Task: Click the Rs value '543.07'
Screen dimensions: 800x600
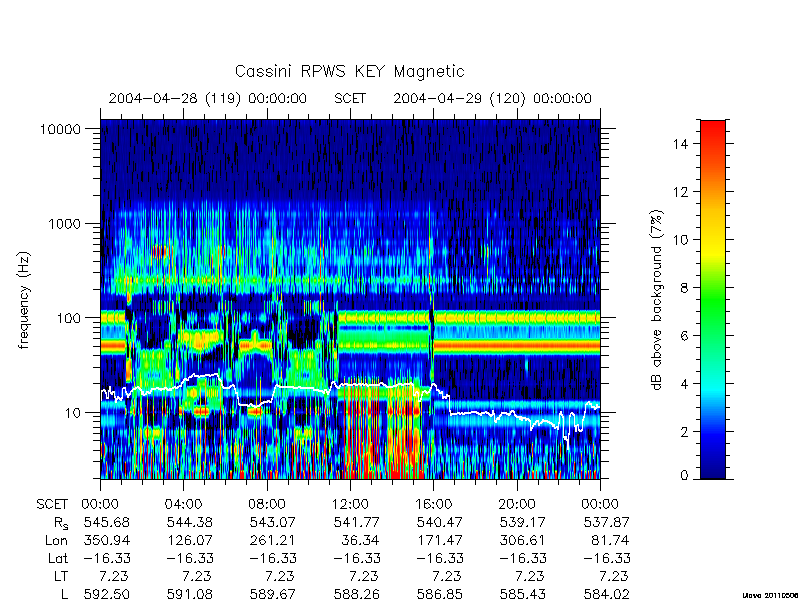Action: coord(272,523)
